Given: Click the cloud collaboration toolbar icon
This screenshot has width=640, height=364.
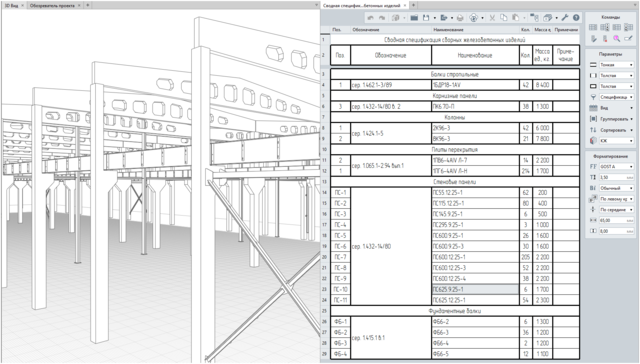Looking at the screenshot, I should pyautogui.click(x=473, y=18).
